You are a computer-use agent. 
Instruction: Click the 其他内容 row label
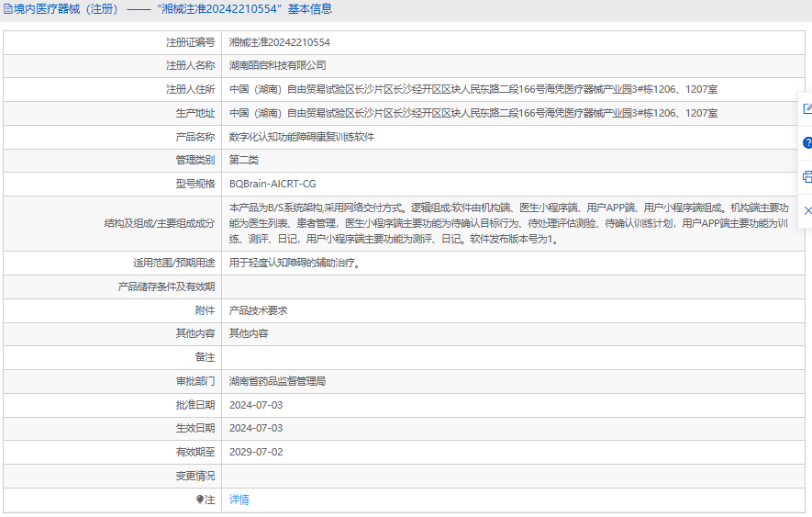[x=195, y=333]
